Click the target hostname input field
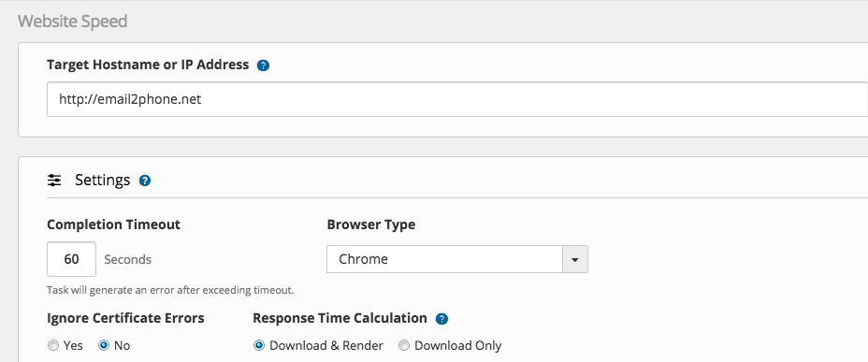This screenshot has width=868, height=362. 457,100
